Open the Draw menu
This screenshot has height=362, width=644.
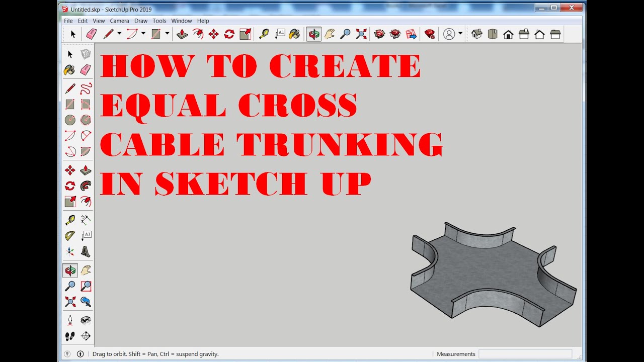coord(141,21)
